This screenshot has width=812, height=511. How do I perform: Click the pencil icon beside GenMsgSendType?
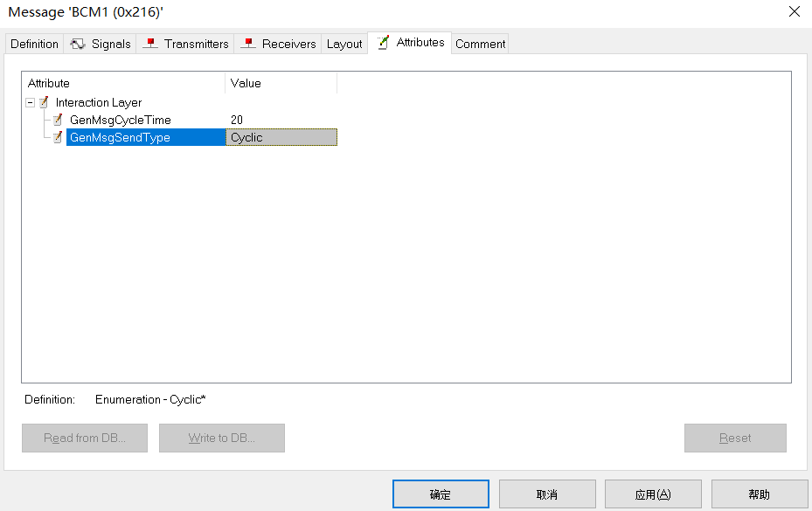(x=58, y=137)
